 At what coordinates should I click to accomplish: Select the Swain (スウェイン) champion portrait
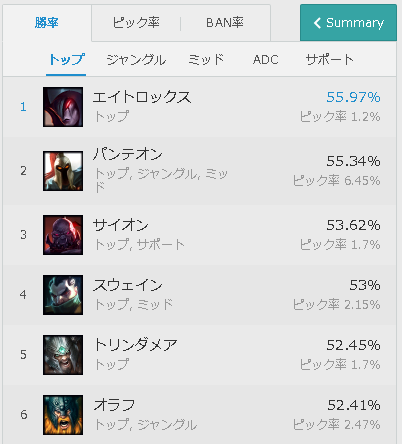(63, 295)
